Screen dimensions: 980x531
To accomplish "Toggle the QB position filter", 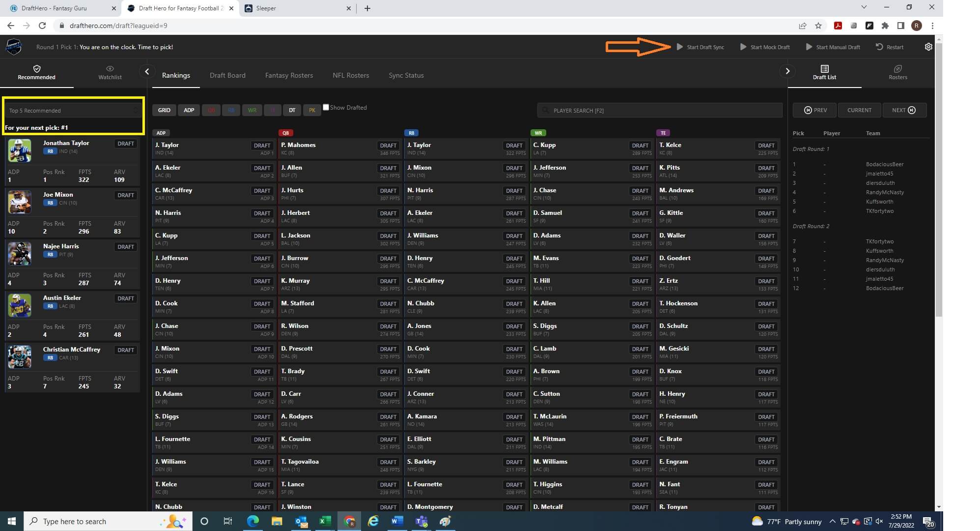I will click(211, 110).
